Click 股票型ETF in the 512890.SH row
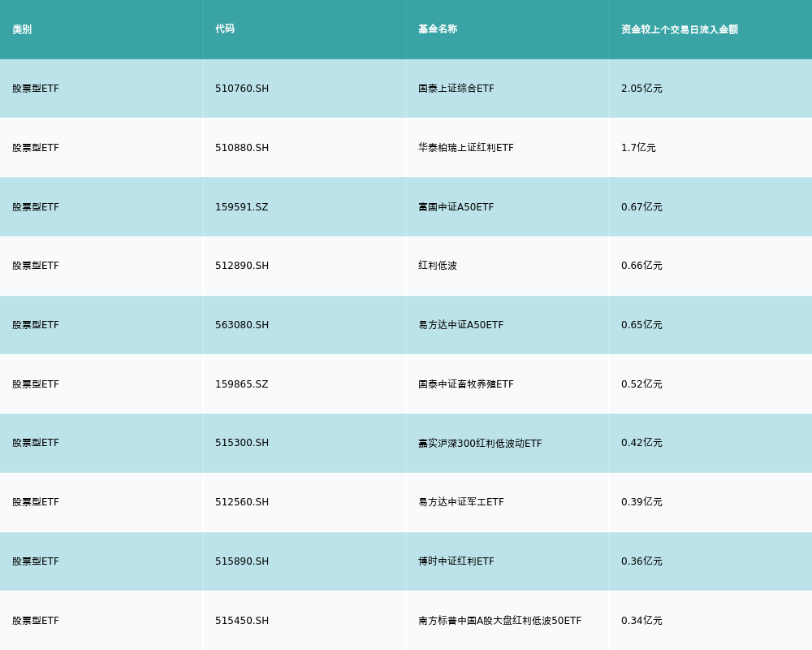Viewport: 812px width, 650px height. [36, 266]
